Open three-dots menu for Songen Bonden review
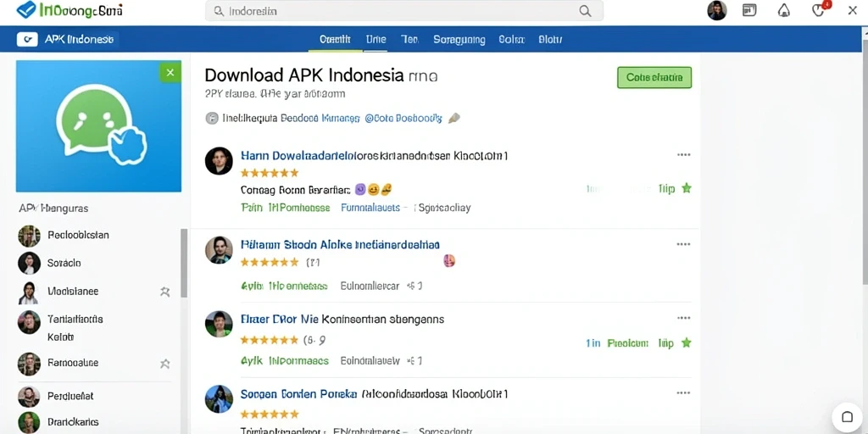This screenshot has height=434, width=868. [x=684, y=393]
